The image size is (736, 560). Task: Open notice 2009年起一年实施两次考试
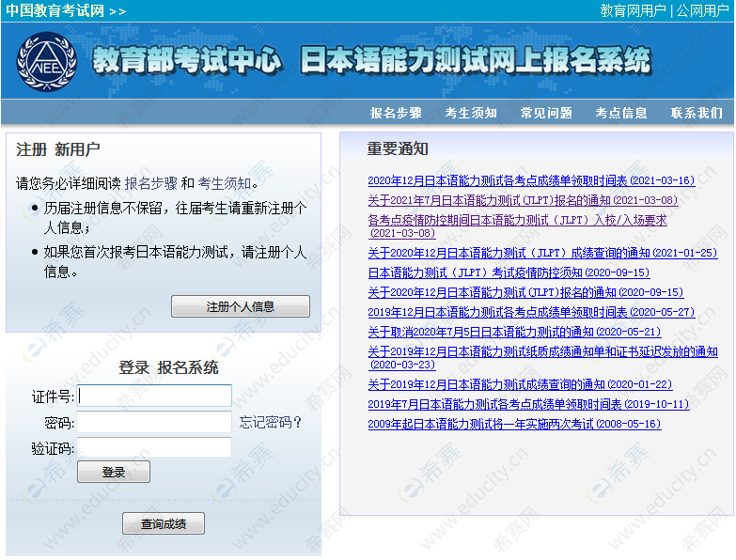click(514, 424)
